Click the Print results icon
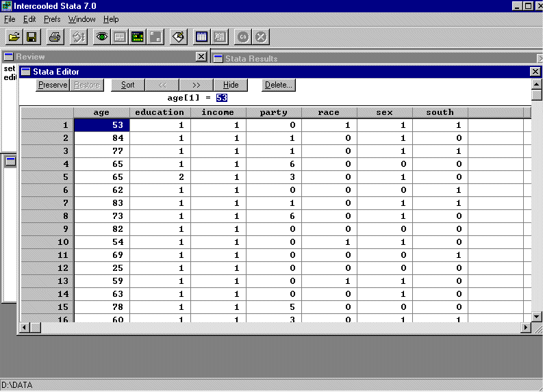The width and height of the screenshot is (543, 392). click(55, 37)
